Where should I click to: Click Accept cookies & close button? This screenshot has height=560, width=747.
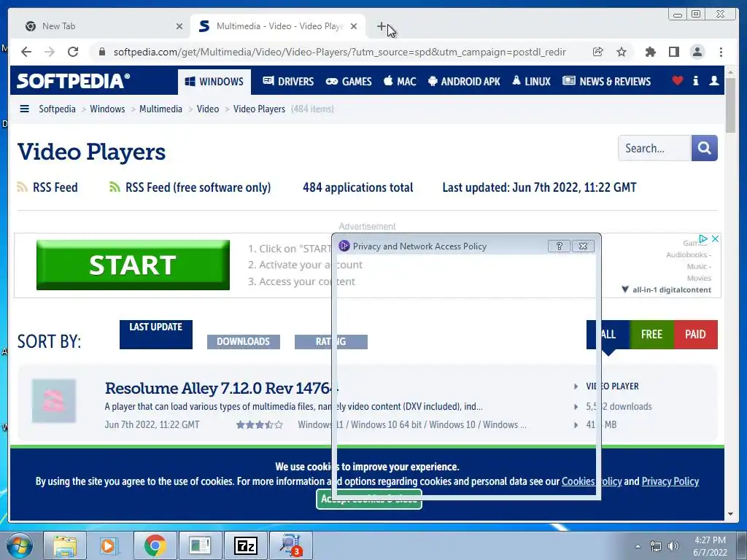point(368,499)
